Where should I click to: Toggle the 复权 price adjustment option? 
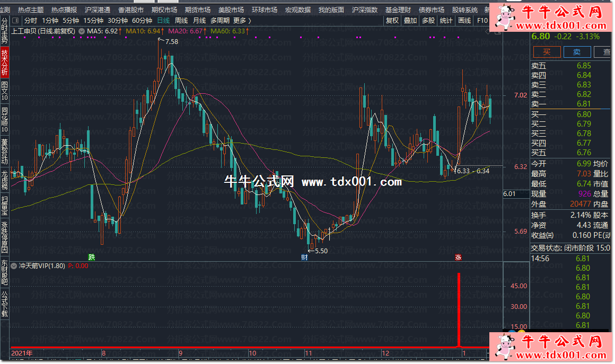point(392,21)
